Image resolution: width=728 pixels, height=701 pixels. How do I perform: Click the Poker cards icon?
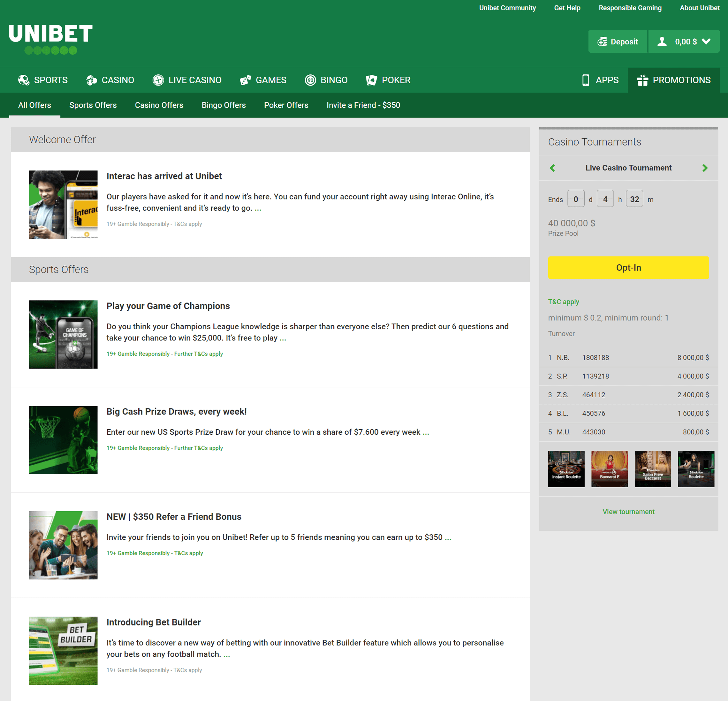371,80
